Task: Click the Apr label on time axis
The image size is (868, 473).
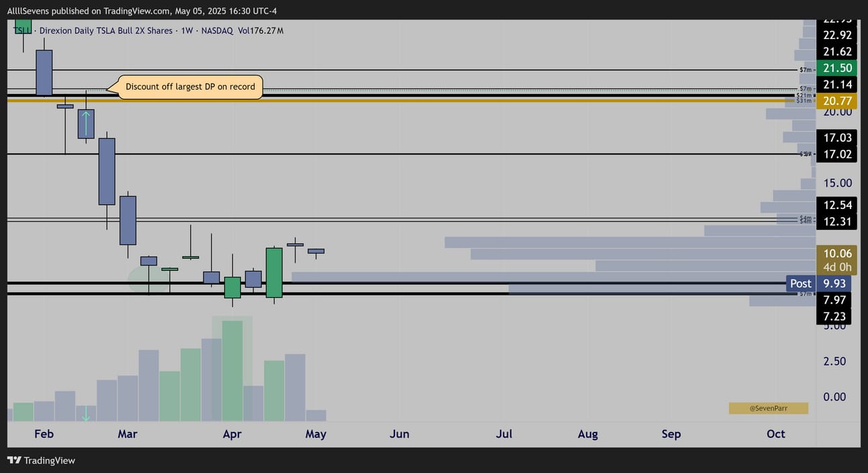Action: click(x=232, y=434)
